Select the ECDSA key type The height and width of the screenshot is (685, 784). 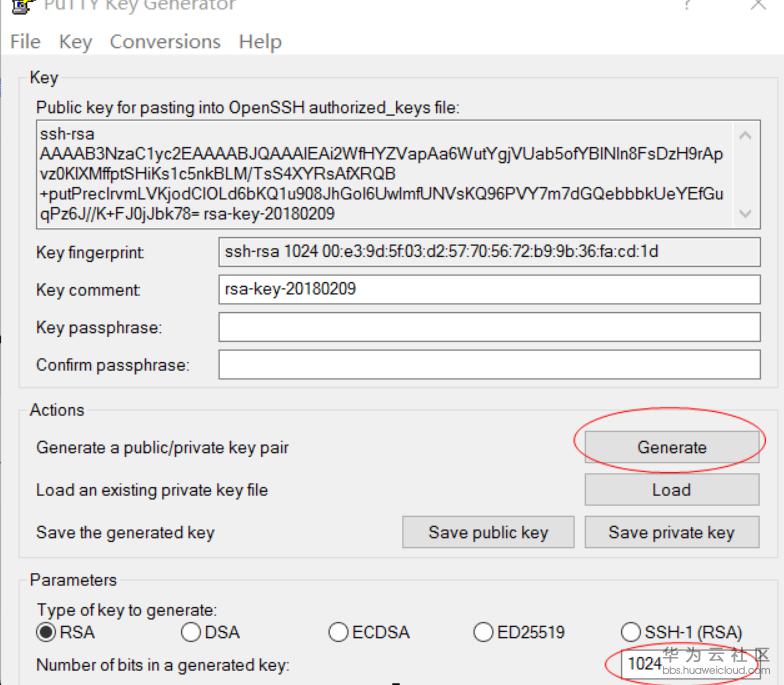pyautogui.click(x=369, y=632)
